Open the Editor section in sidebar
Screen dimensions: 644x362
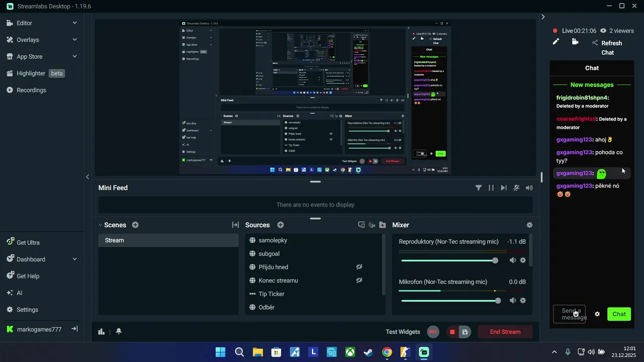click(24, 23)
